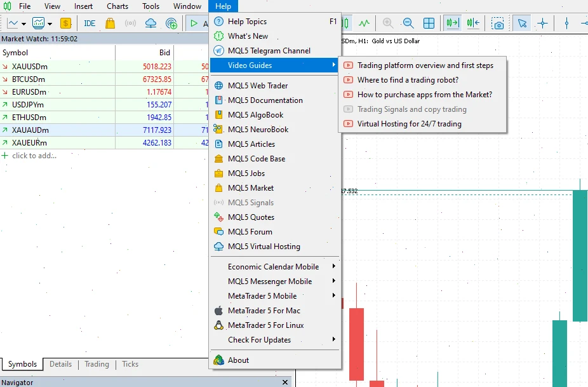588x387 pixels.
Task: Switch to the Details tab in Market Watch
Action: (x=60, y=364)
